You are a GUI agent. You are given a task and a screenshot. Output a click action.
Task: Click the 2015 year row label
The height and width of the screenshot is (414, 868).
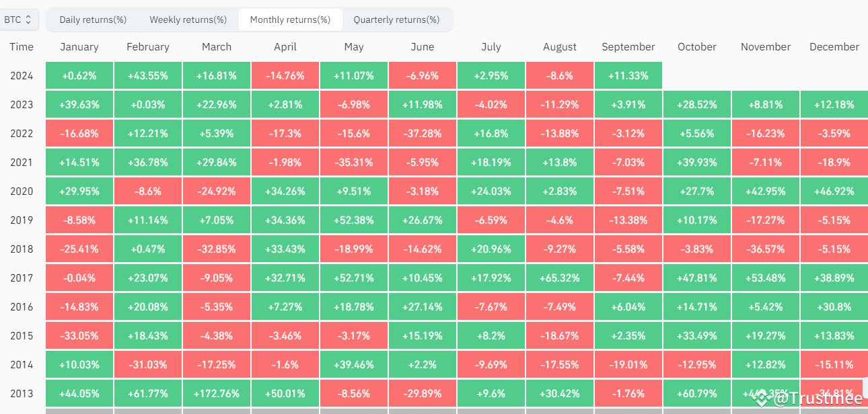click(22, 335)
